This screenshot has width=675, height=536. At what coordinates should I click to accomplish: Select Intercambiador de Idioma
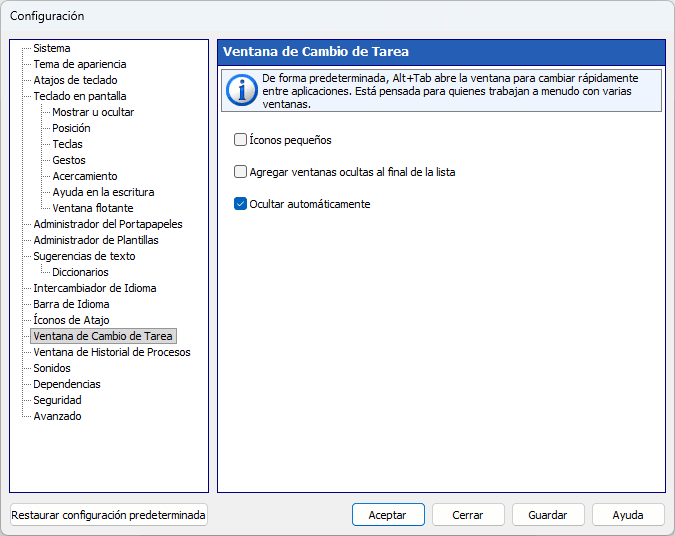pos(95,288)
